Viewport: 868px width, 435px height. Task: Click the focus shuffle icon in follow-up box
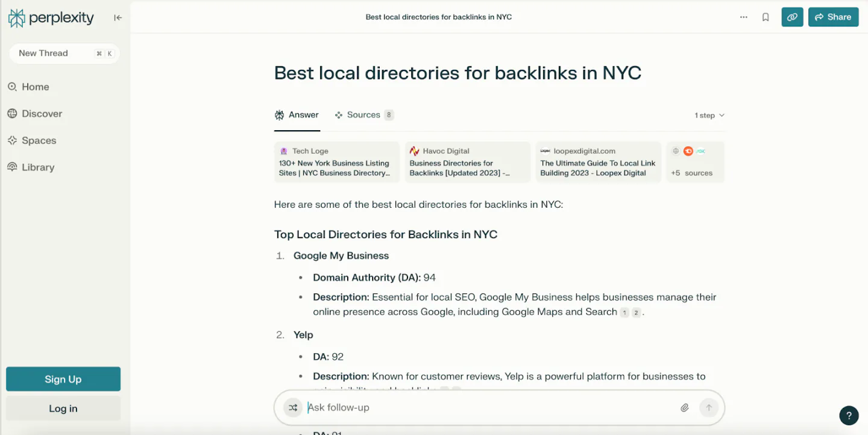293,408
